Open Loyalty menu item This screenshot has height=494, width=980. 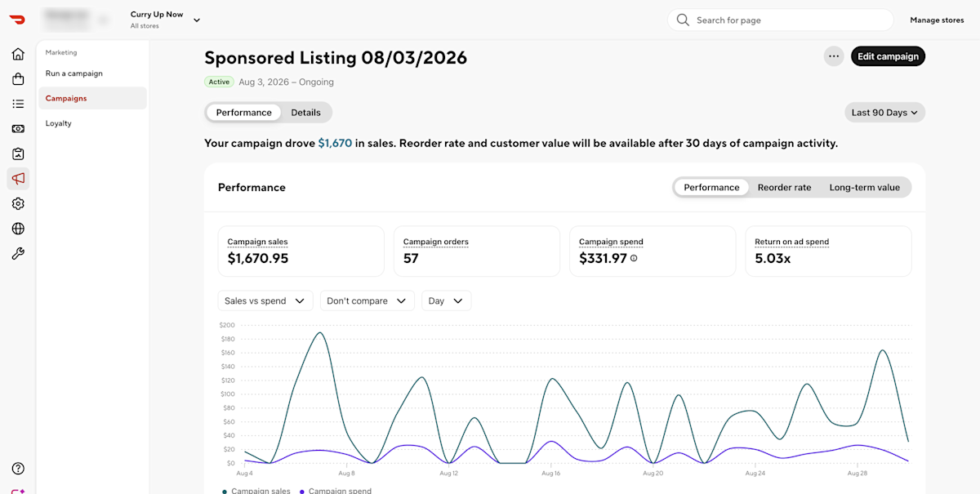tap(92, 123)
